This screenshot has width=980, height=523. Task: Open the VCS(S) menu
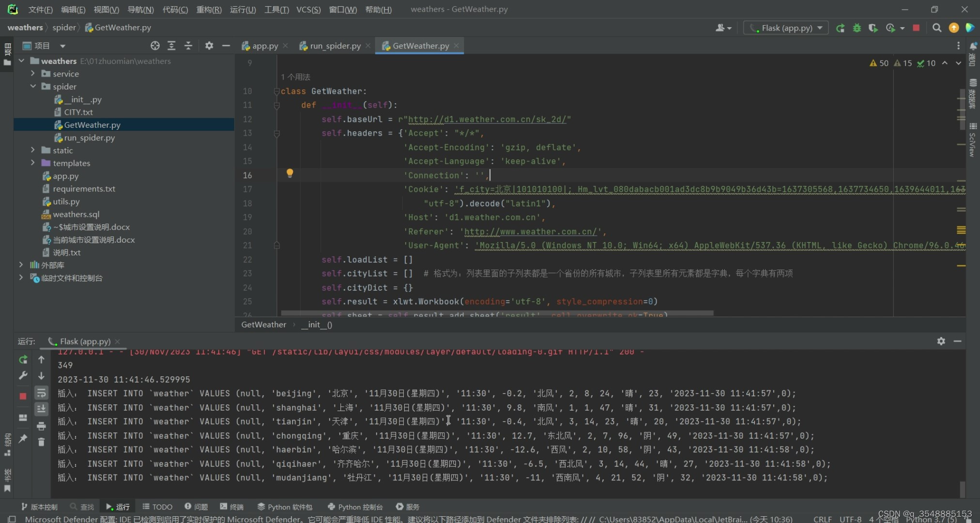308,10
